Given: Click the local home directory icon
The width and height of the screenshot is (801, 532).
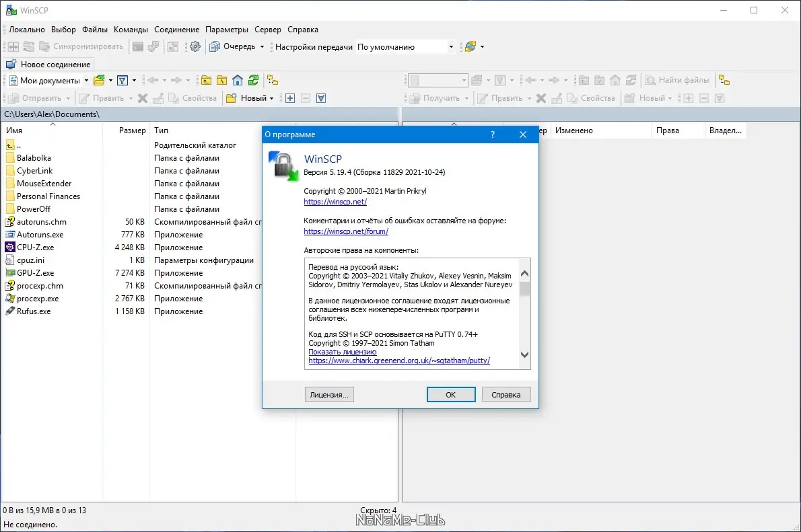Looking at the screenshot, I should pos(238,80).
